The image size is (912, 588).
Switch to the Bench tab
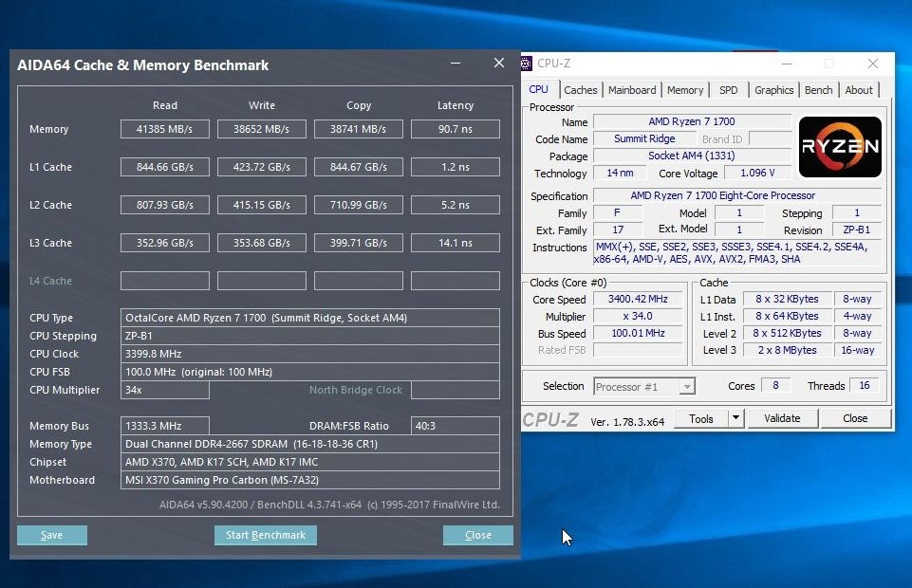point(818,90)
